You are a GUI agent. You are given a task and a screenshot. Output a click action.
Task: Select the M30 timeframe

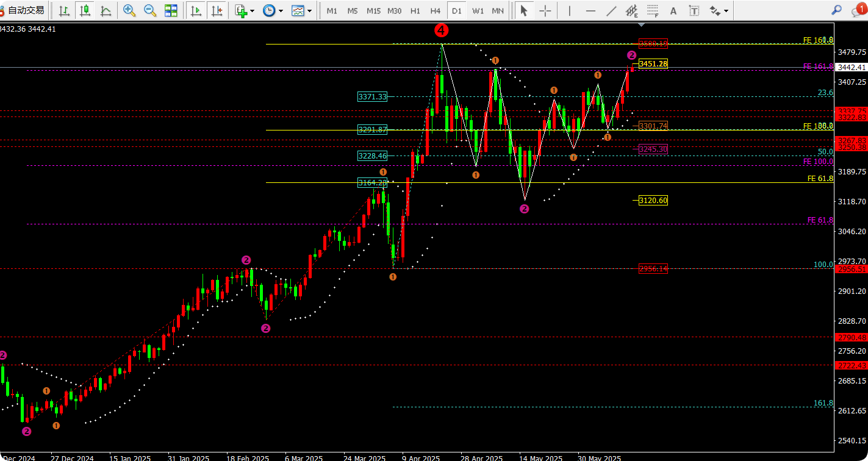click(x=395, y=10)
